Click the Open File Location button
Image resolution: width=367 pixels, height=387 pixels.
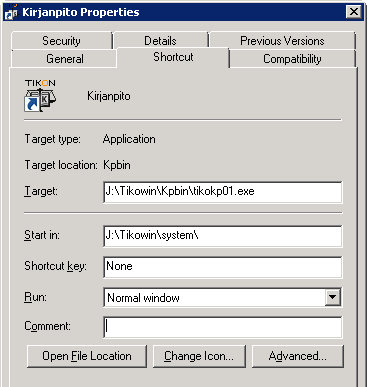pos(87,356)
